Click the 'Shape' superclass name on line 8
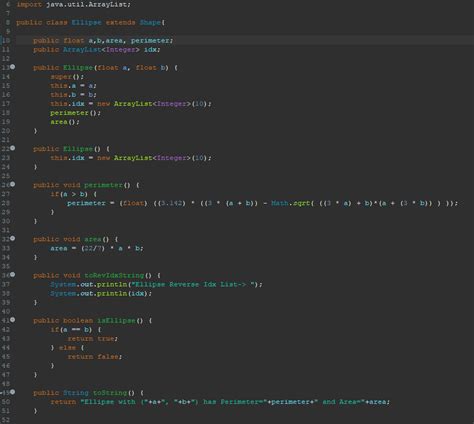 tap(150, 23)
